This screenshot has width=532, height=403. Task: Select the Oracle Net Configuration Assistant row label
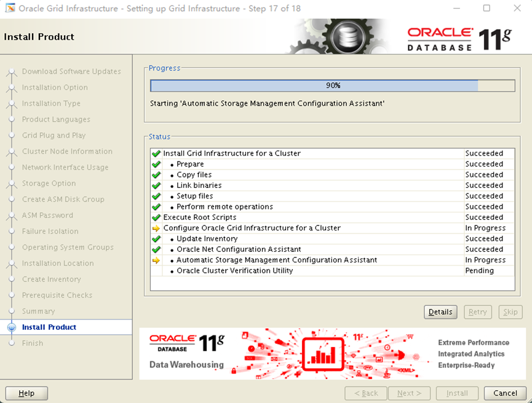(239, 249)
